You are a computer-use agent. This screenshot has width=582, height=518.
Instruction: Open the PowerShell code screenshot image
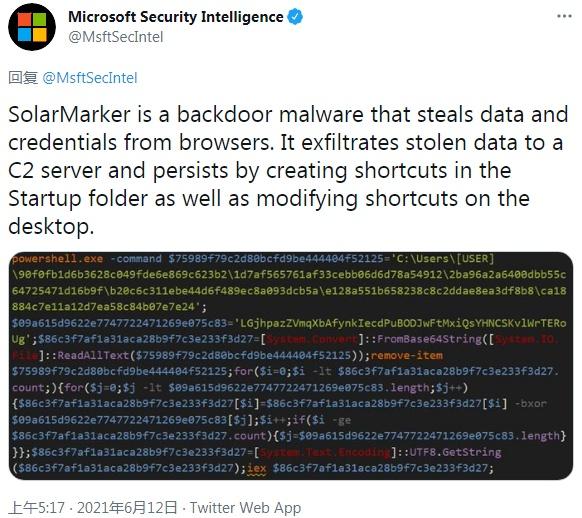[x=291, y=366]
